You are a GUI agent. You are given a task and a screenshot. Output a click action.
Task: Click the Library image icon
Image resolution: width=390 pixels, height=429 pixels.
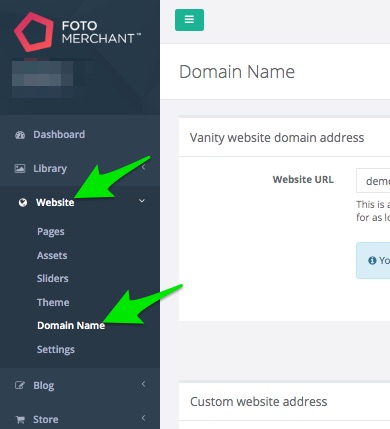pos(20,169)
